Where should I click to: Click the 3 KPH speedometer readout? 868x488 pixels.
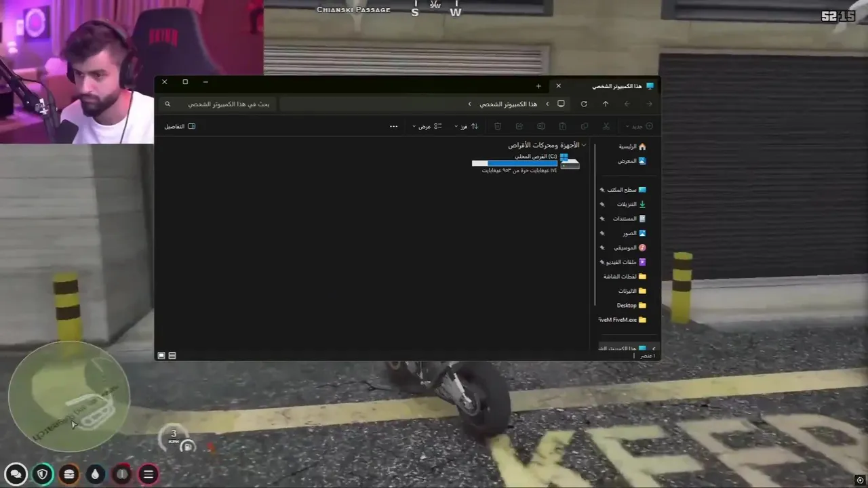click(x=173, y=436)
